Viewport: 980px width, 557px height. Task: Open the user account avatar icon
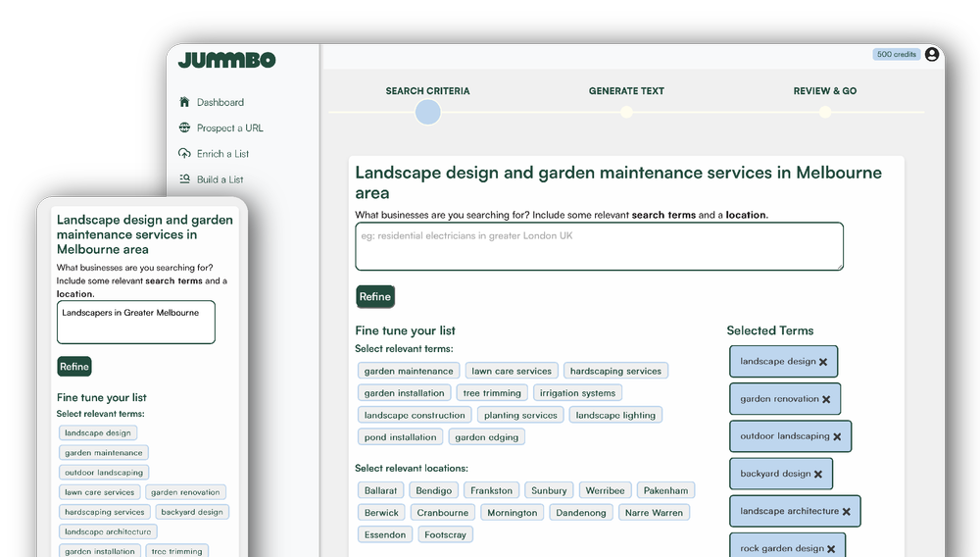coord(932,54)
